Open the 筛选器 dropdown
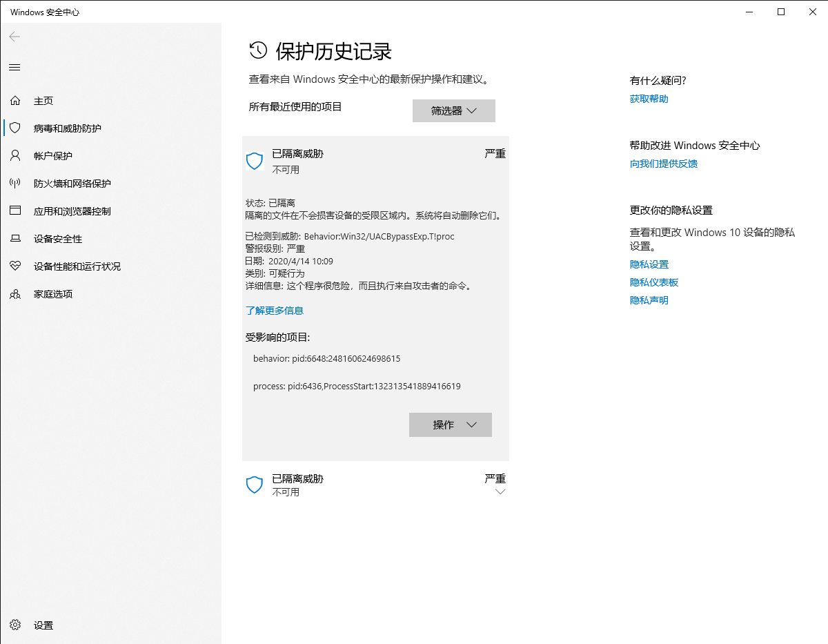The height and width of the screenshot is (644, 828). [x=454, y=110]
